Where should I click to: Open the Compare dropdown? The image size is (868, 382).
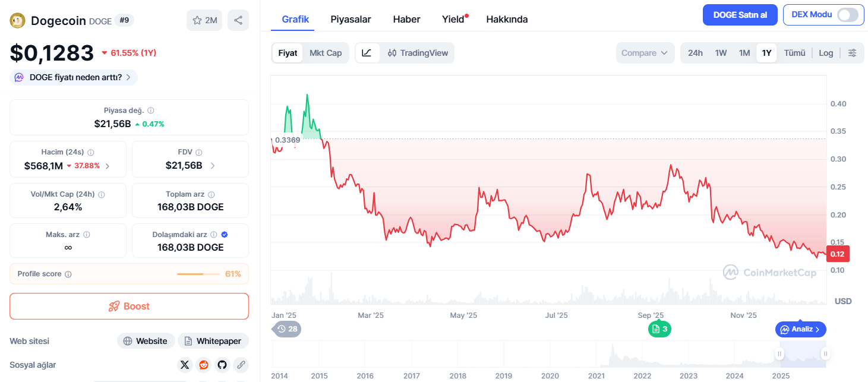pyautogui.click(x=645, y=53)
